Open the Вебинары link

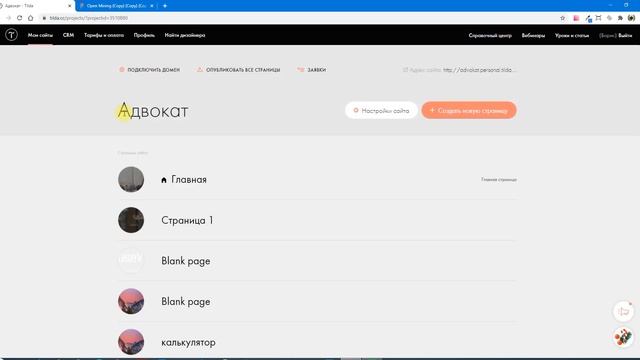[533, 36]
